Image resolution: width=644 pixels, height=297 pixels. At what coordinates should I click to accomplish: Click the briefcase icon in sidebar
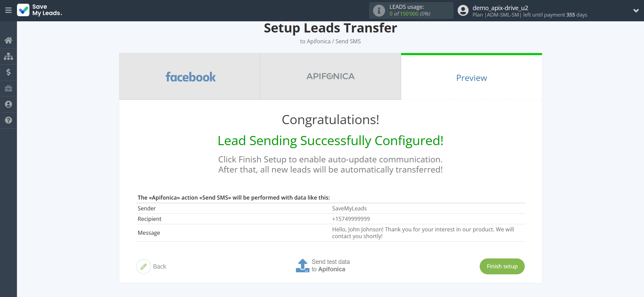point(8,88)
